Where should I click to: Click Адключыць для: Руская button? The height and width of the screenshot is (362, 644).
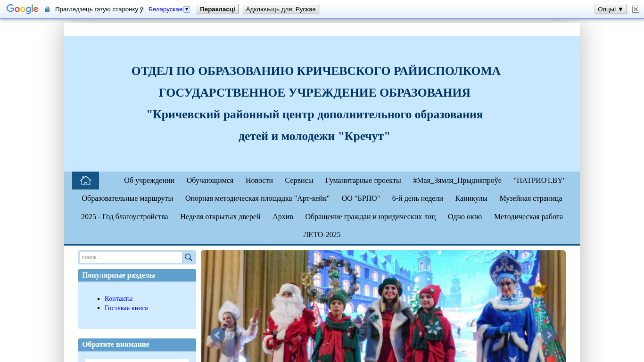pos(281,9)
